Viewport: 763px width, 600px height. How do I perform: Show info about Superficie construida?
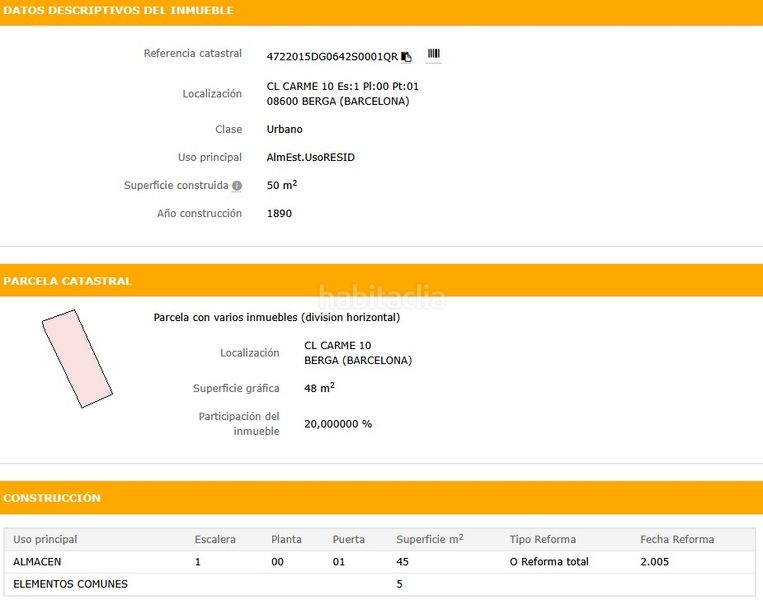(x=237, y=186)
